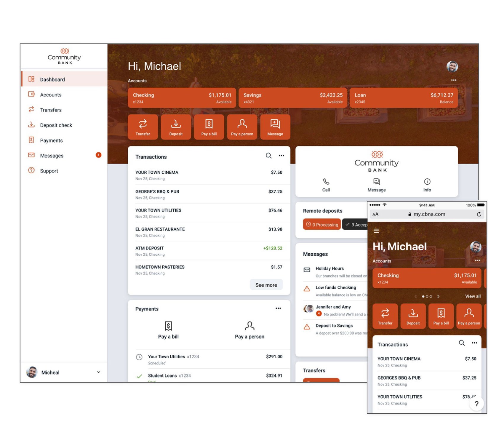Viewport: 504px width, 430px height.
Task: Select the Loan x2345 account card
Action: 404,98
